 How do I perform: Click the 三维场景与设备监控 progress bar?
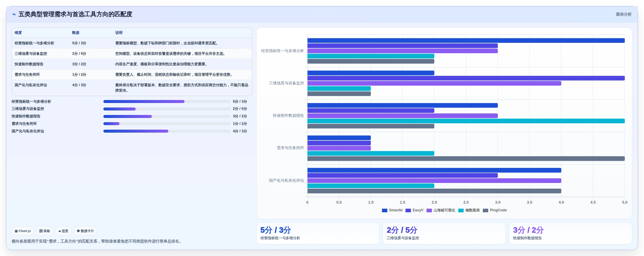[x=167, y=109]
